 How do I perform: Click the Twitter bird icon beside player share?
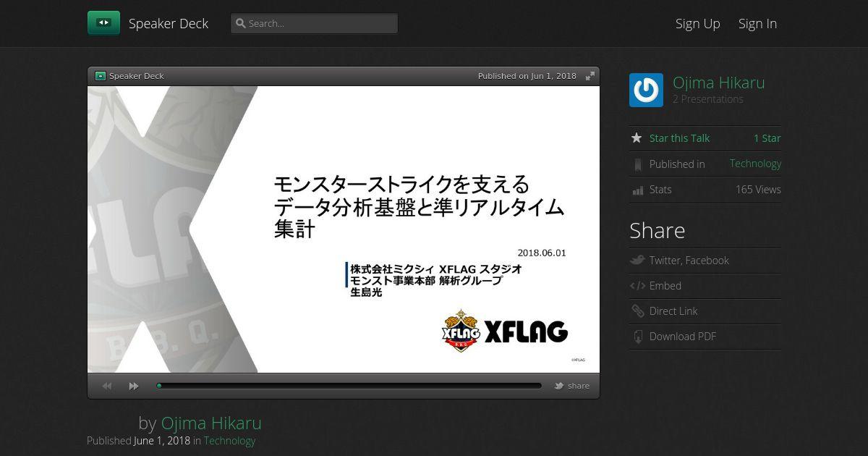pyautogui.click(x=559, y=386)
